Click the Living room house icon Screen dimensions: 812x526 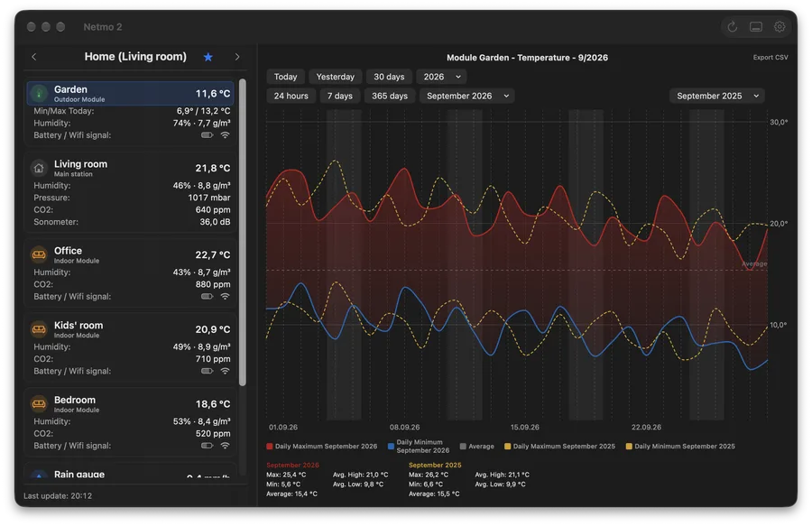[x=39, y=168]
